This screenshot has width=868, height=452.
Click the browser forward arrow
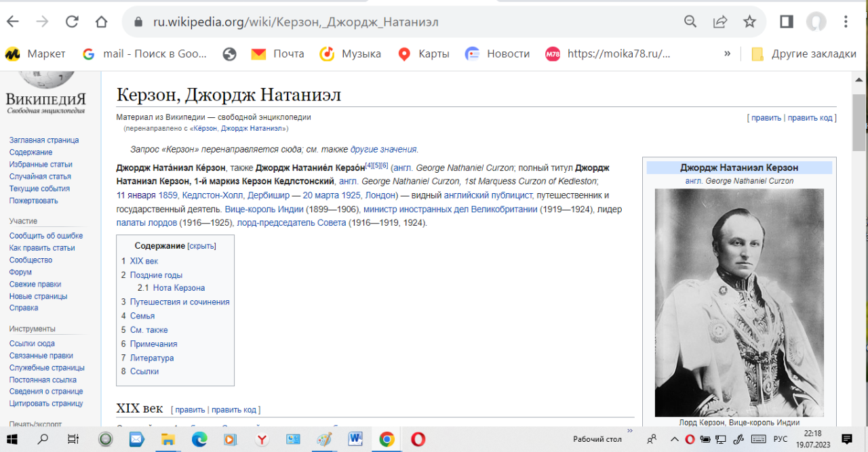coord(42,22)
